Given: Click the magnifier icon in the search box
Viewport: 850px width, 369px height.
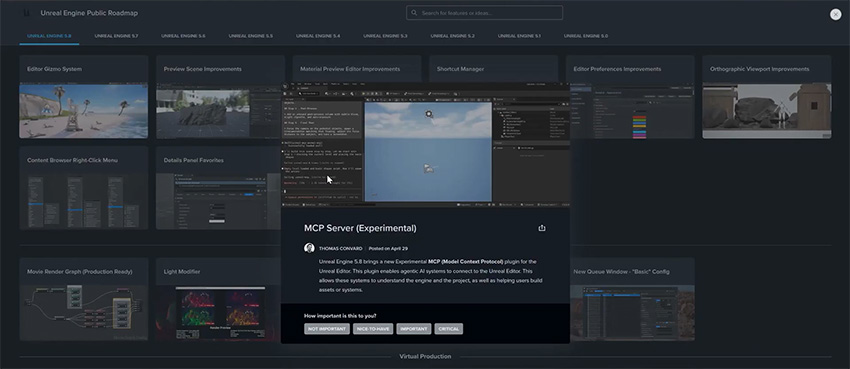Looking at the screenshot, I should click(x=414, y=12).
